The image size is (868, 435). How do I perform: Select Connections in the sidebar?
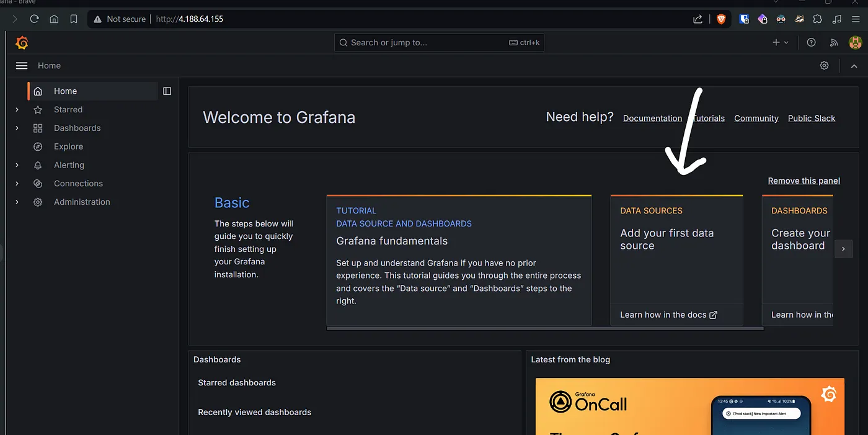click(78, 184)
